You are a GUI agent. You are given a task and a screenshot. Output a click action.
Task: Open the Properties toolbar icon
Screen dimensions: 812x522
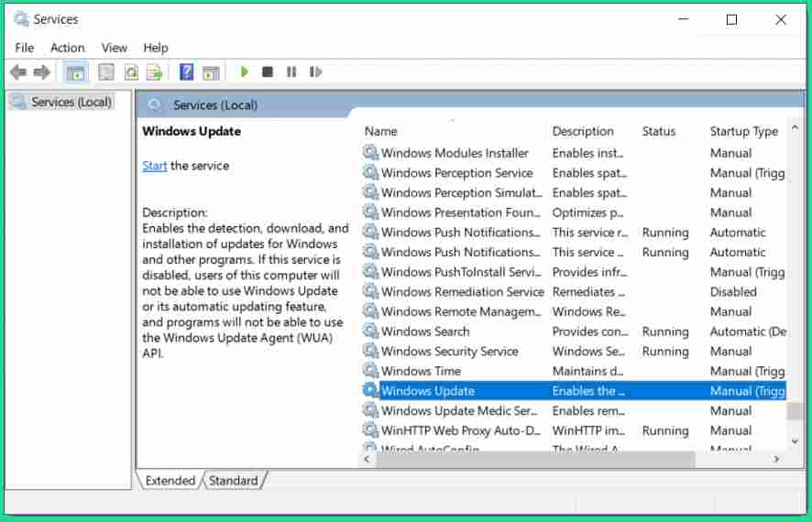106,72
